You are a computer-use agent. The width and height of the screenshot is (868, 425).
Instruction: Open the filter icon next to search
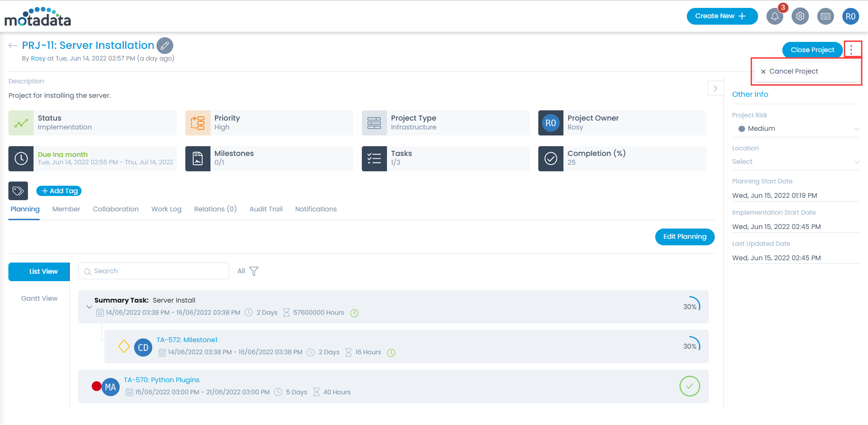pos(254,271)
